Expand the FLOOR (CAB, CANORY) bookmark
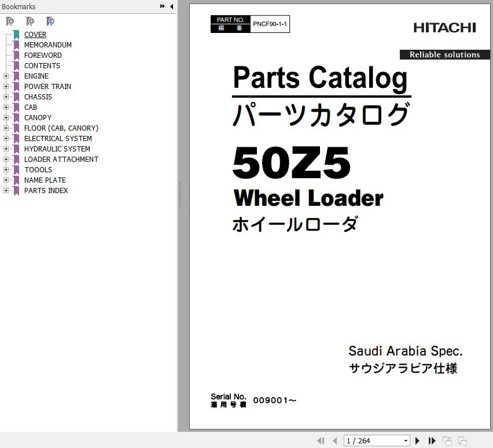The width and height of the screenshot is (493, 448). click(x=6, y=128)
